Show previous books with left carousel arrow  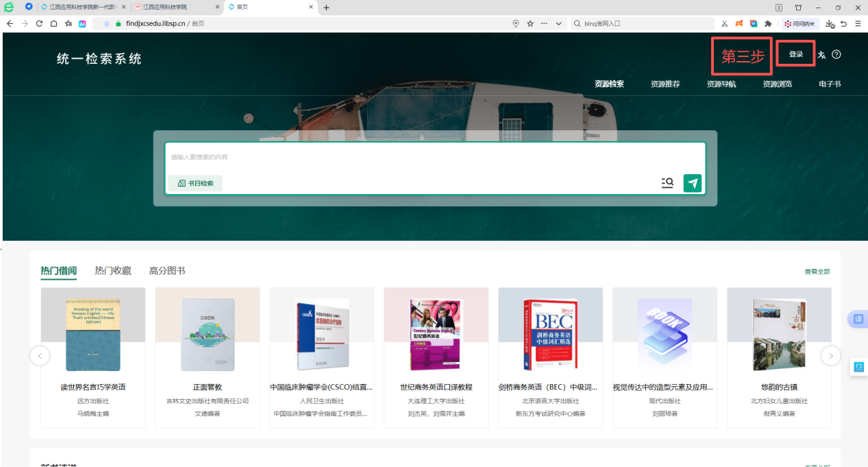(x=40, y=355)
